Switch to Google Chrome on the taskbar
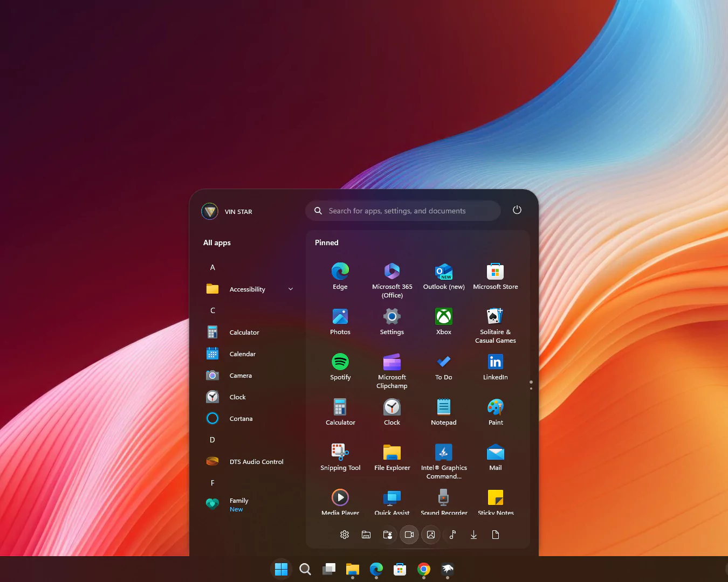The image size is (728, 582). click(424, 569)
